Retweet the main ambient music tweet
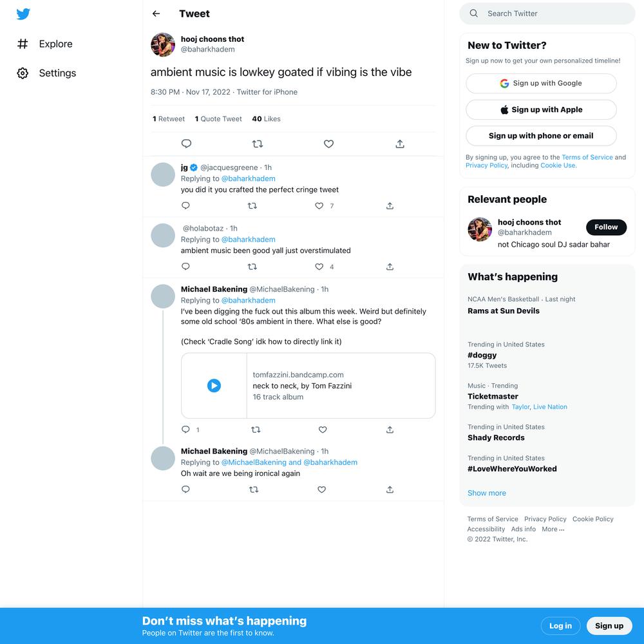The width and height of the screenshot is (644, 644). (257, 144)
